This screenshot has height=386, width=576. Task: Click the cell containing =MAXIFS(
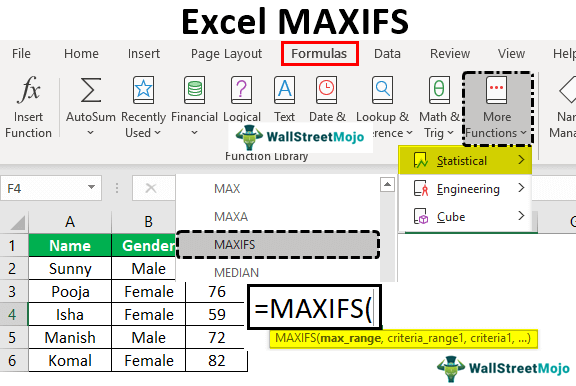point(314,308)
